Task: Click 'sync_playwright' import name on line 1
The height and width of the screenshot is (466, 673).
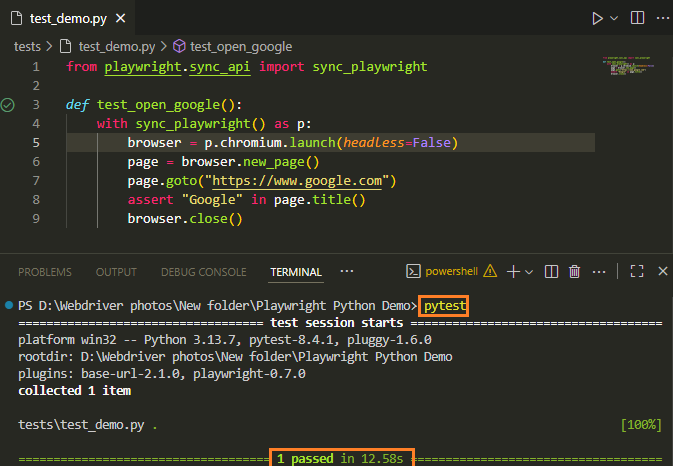Action: point(370,67)
